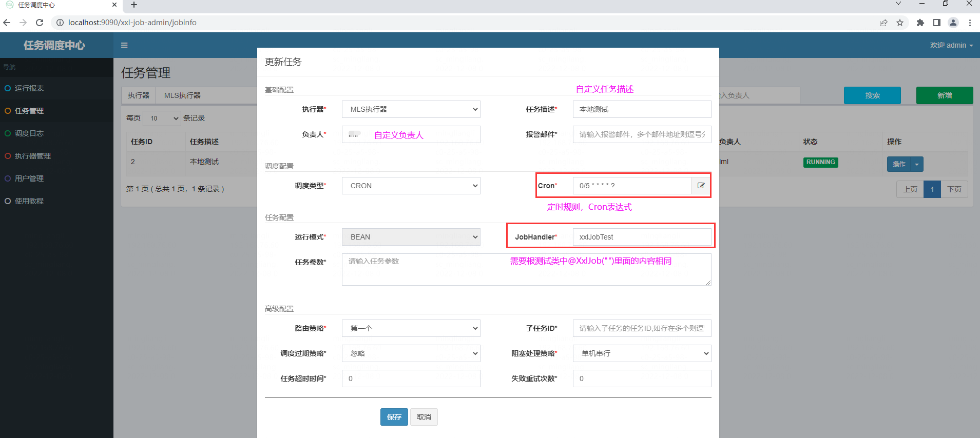The width and height of the screenshot is (980, 438).
Task: Click the 任务调度中心 logo title
Action: 54,45
